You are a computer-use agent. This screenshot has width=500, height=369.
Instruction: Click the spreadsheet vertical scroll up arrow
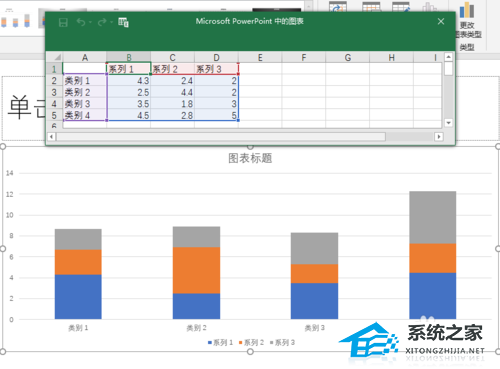[448, 57]
